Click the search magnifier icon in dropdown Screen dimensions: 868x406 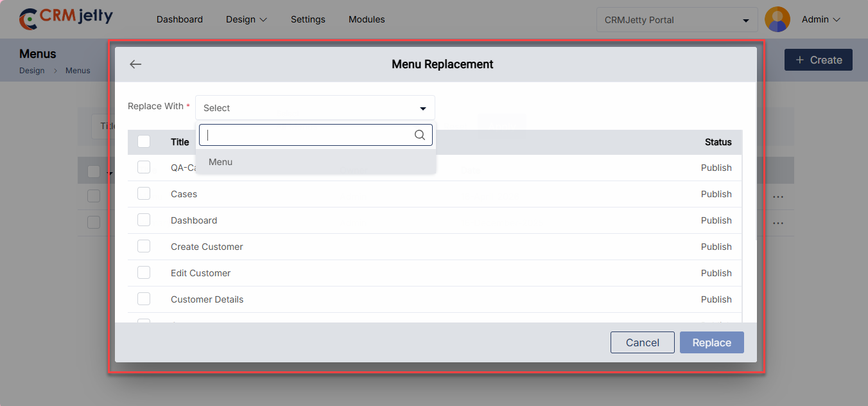click(x=420, y=135)
